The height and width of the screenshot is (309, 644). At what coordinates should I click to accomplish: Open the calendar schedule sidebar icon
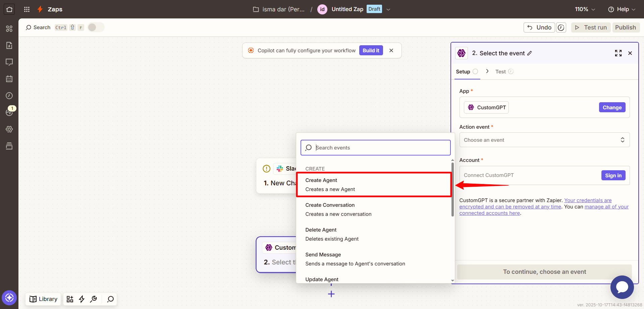(9, 79)
